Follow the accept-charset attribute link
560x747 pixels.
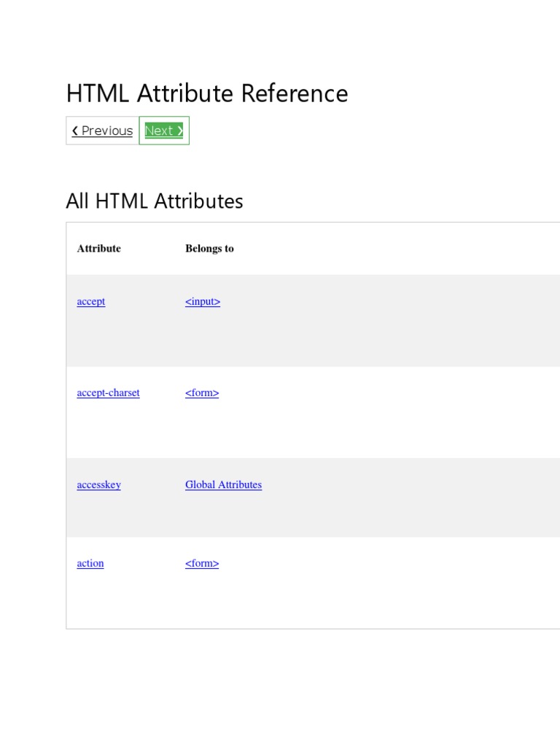[x=108, y=392]
